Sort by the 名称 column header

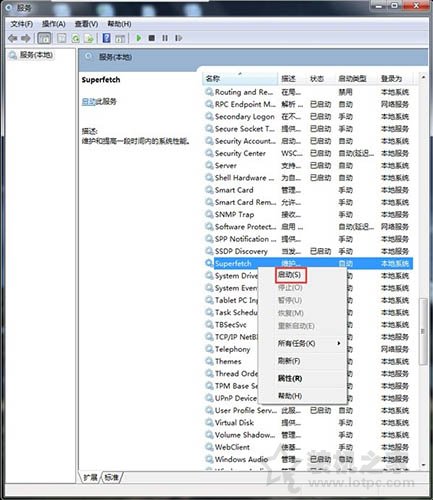tap(240, 79)
